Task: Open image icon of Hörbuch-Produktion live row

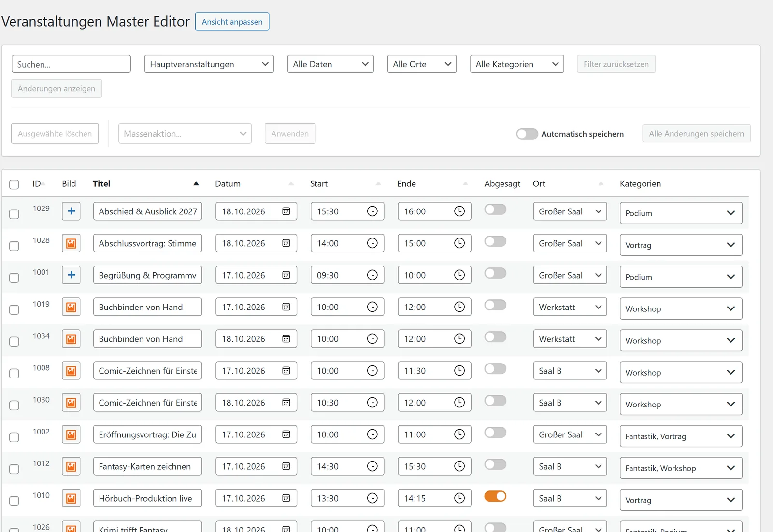Action: point(71,498)
